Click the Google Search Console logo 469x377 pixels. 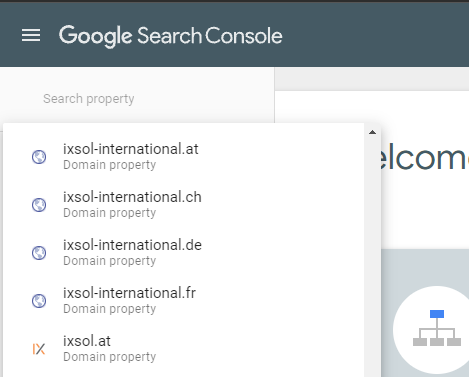click(x=170, y=36)
